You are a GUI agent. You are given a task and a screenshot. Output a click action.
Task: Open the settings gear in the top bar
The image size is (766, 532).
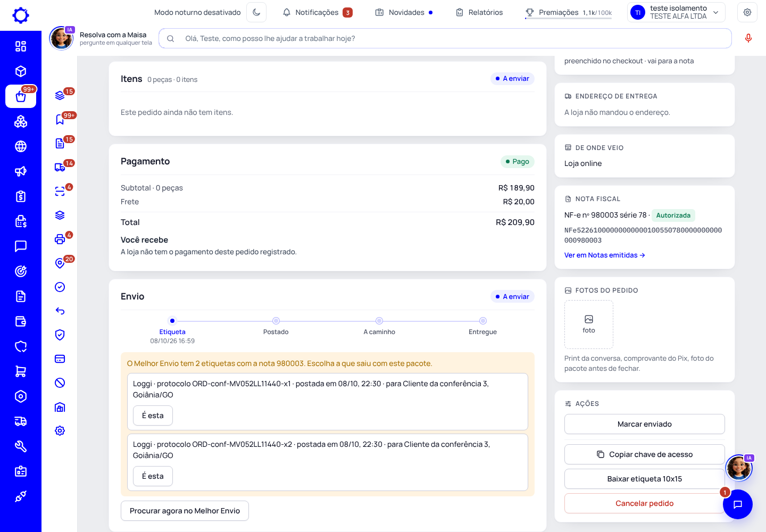(x=747, y=12)
